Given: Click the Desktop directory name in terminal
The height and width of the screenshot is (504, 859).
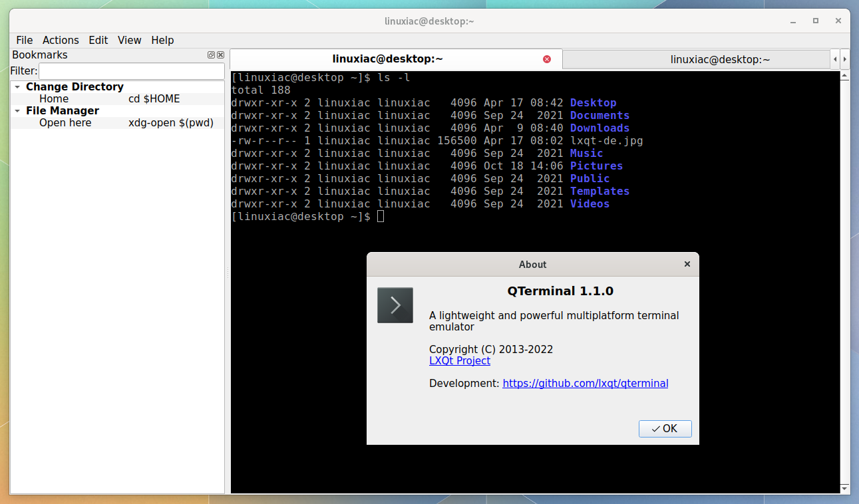Looking at the screenshot, I should (594, 102).
